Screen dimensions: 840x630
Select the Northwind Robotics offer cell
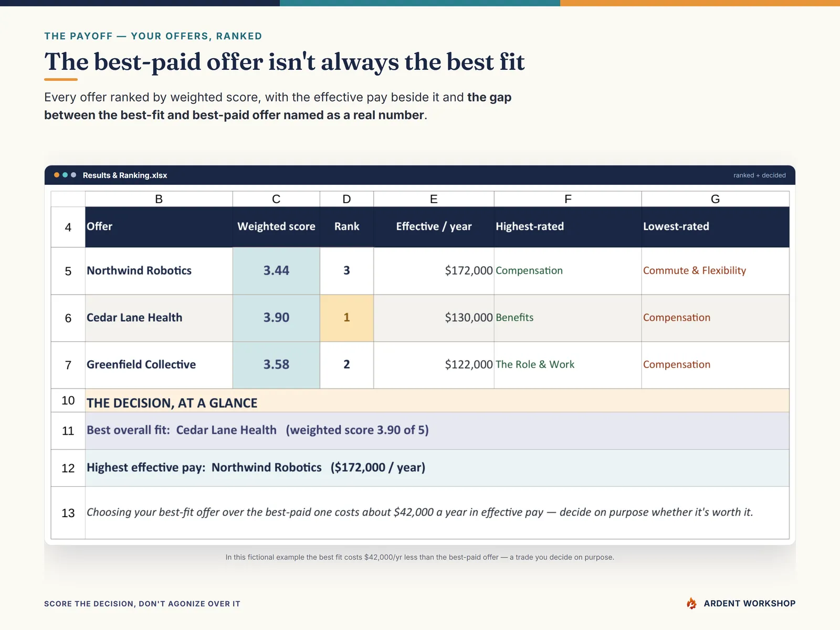coord(159,271)
